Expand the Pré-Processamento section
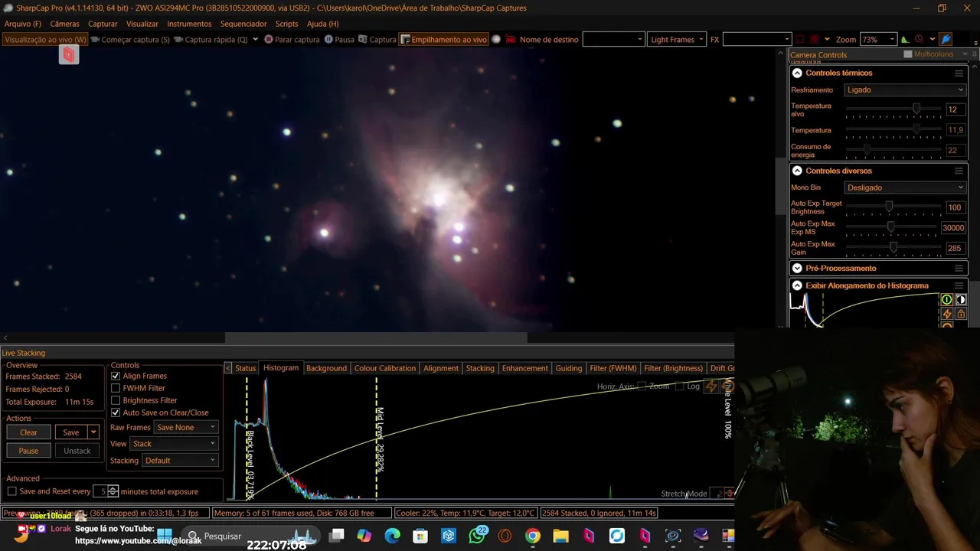980x551 pixels. (x=797, y=269)
